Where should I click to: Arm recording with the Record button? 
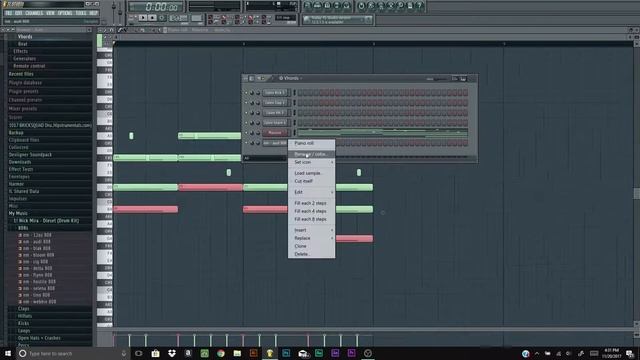click(x=162, y=18)
